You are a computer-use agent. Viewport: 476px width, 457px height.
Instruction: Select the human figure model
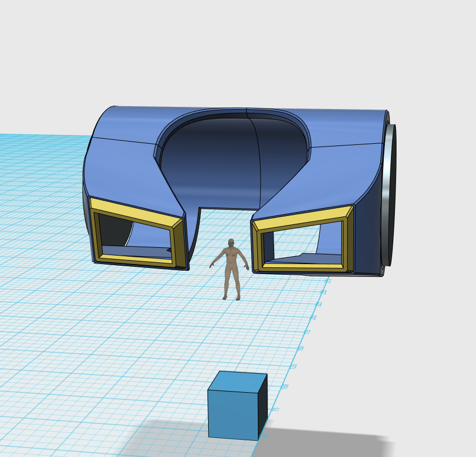click(232, 270)
